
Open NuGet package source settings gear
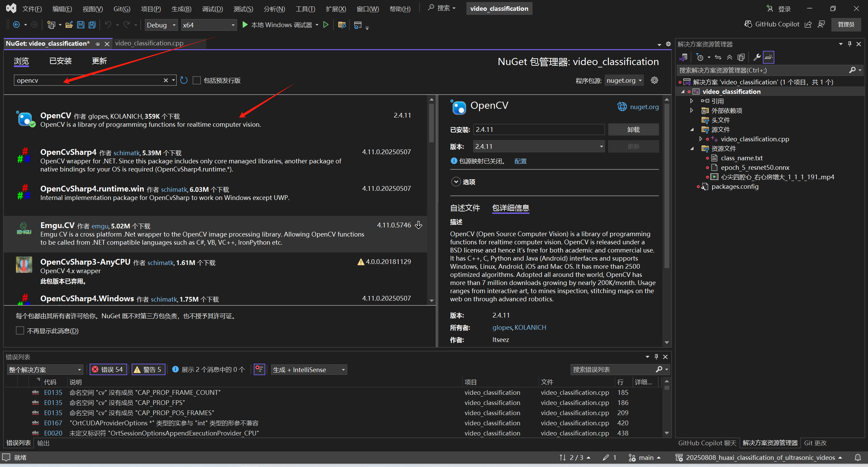coord(654,80)
